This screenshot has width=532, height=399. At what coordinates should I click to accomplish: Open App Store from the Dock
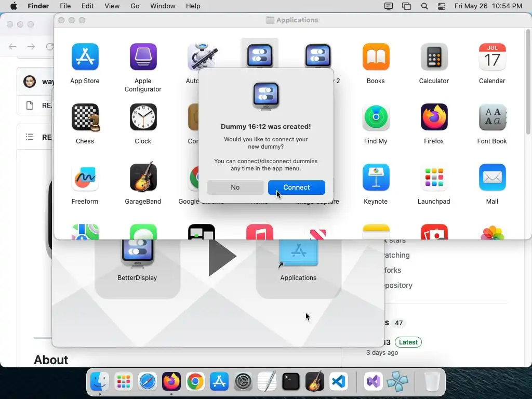219,382
